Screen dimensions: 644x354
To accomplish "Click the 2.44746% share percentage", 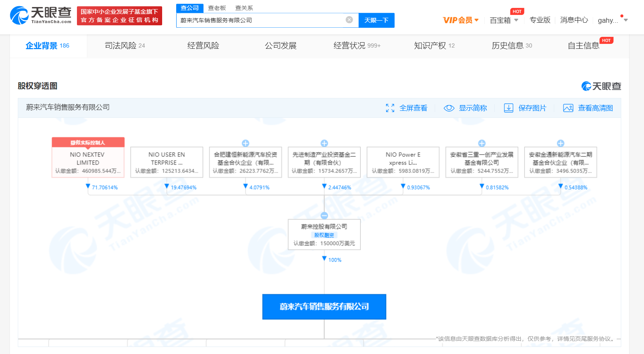I will [x=340, y=187].
